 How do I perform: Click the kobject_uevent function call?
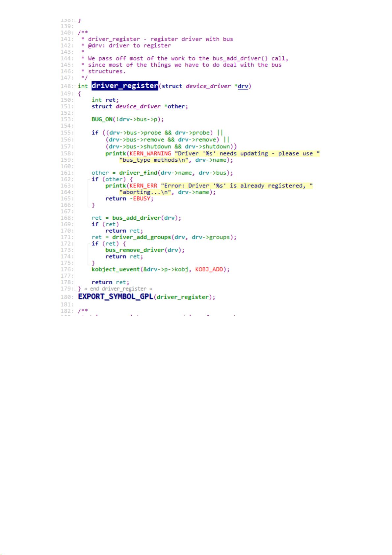(x=116, y=269)
